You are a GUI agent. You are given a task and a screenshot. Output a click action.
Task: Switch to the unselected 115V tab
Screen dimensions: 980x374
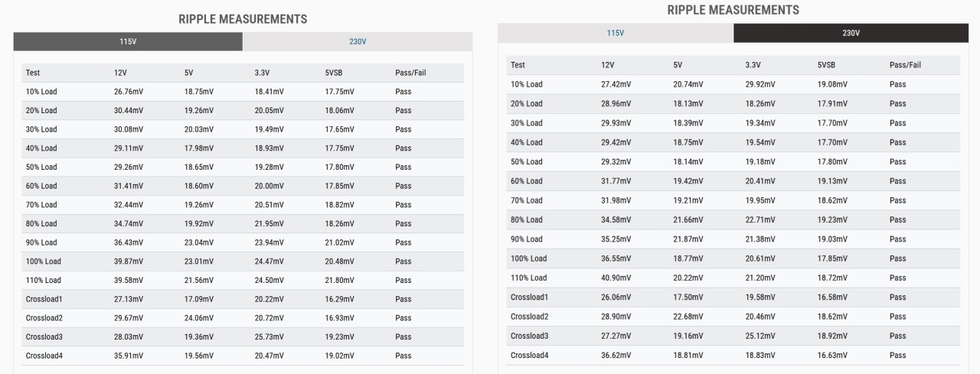pyautogui.click(x=615, y=33)
